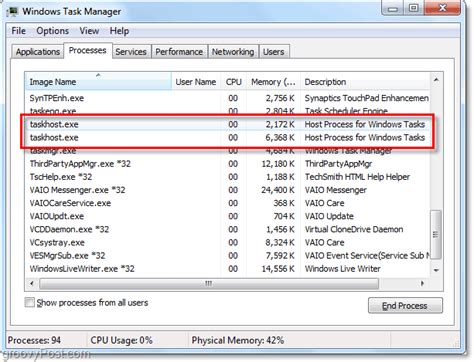Switch to the Applications tab
Viewport: 474px width, 362px height.
coord(38,52)
